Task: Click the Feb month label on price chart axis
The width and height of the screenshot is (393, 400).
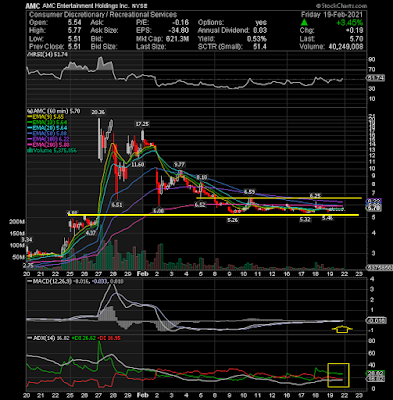Action: pyautogui.click(x=142, y=274)
